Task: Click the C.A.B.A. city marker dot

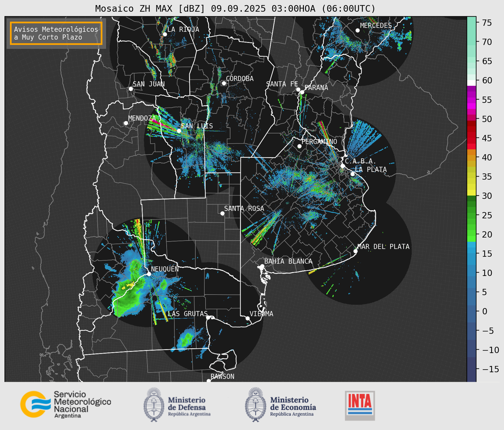Action: [343, 166]
